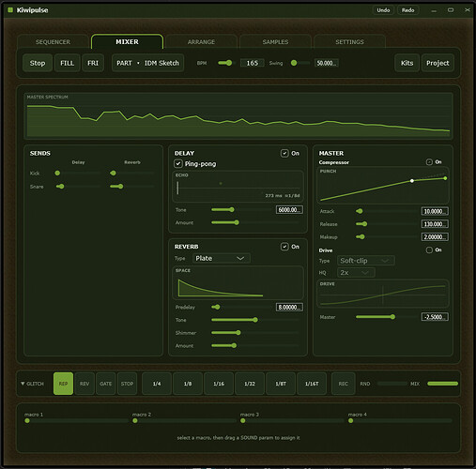Toggle the Compressor On checkbox
Screen dimensions: 476x469
tap(429, 162)
